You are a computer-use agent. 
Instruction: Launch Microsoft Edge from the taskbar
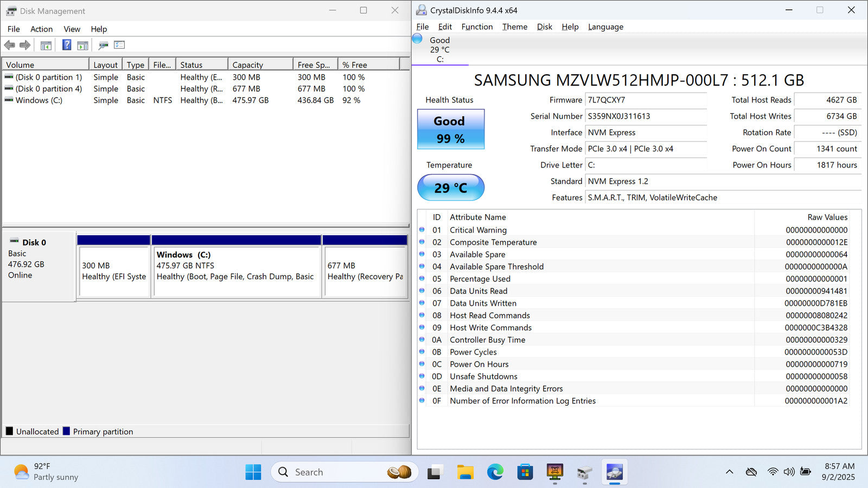click(495, 472)
